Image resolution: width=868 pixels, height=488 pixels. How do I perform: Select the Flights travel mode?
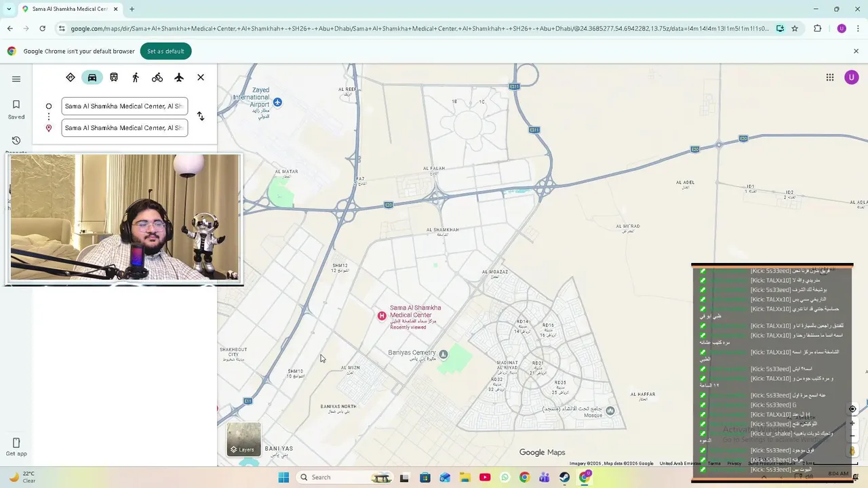(179, 77)
